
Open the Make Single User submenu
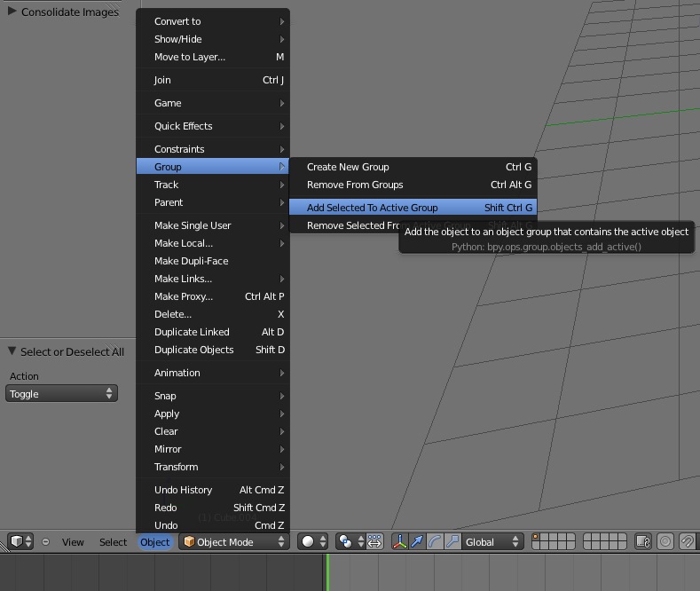tap(213, 225)
